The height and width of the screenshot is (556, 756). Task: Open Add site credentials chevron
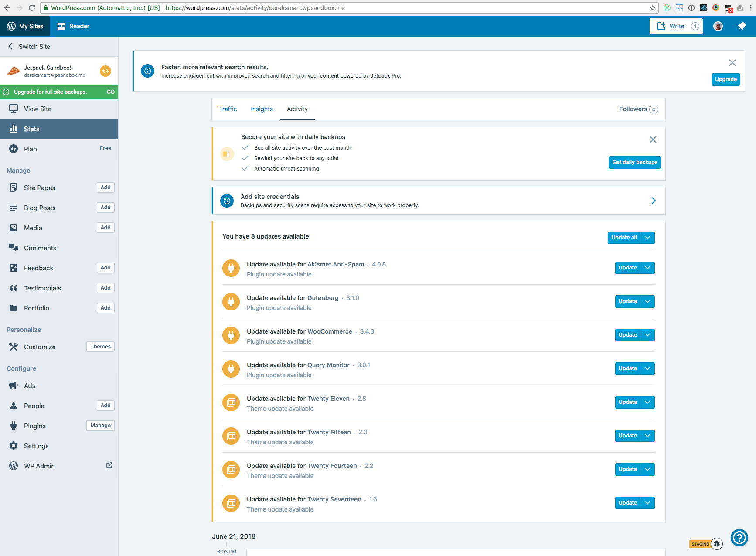pos(653,201)
